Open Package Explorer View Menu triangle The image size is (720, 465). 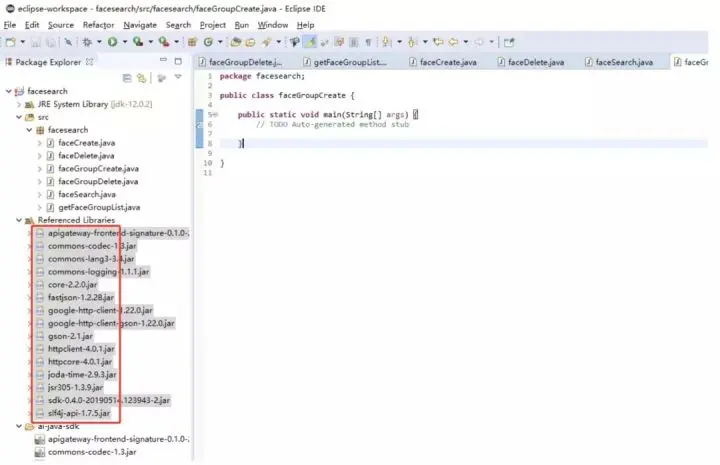(178, 77)
